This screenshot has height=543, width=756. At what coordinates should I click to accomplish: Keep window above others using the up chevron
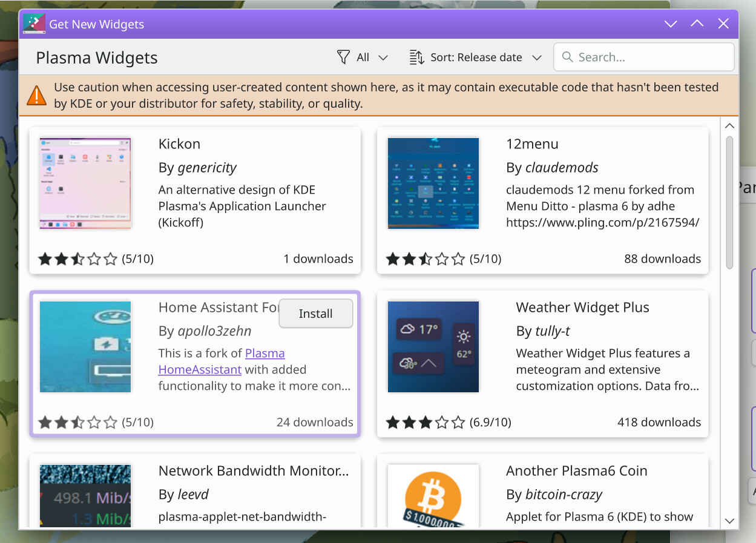tap(697, 24)
